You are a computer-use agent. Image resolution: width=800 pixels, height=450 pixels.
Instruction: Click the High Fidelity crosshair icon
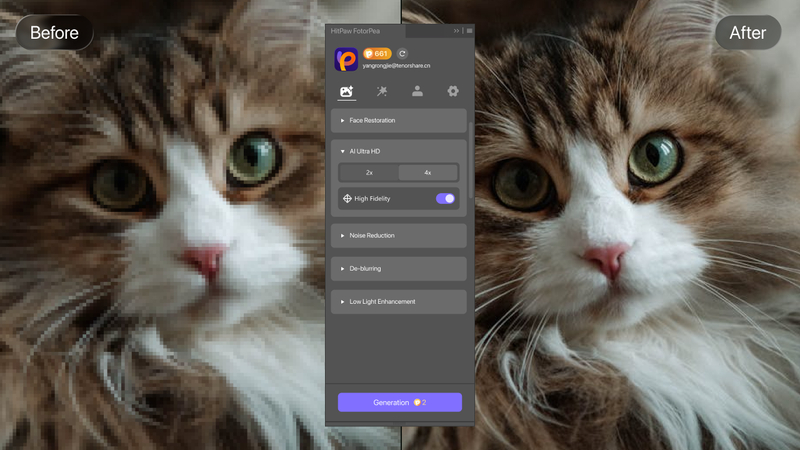tap(347, 198)
